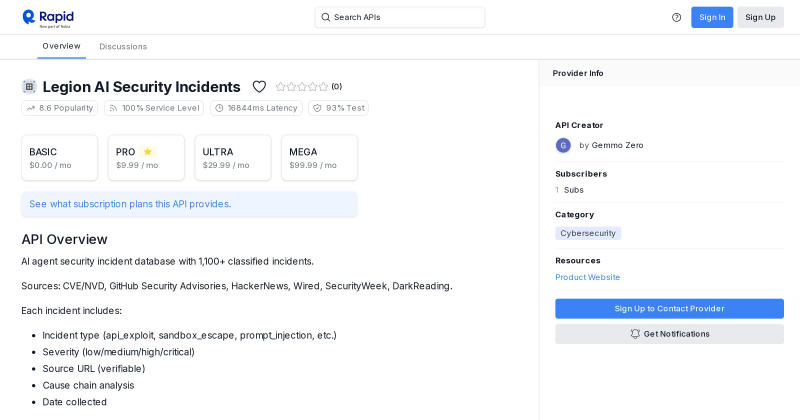The width and height of the screenshot is (800, 420).
Task: Rate the API five stars
Action: (323, 87)
